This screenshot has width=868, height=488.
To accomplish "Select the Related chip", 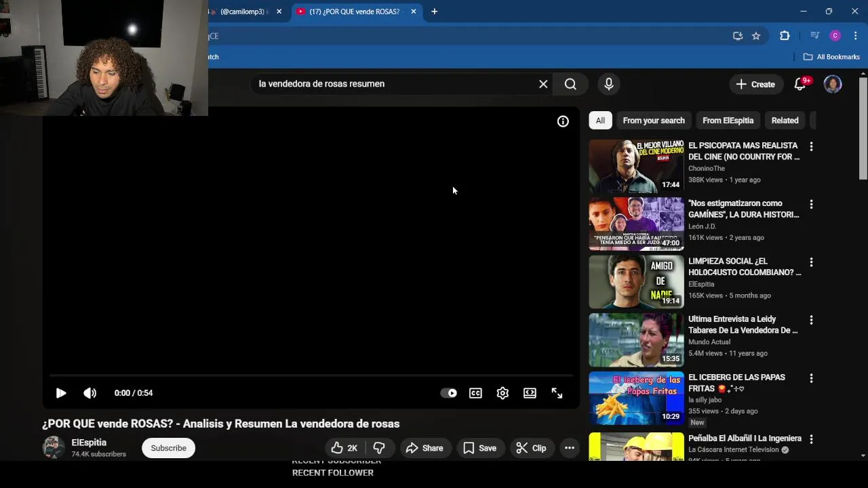I will tap(785, 121).
